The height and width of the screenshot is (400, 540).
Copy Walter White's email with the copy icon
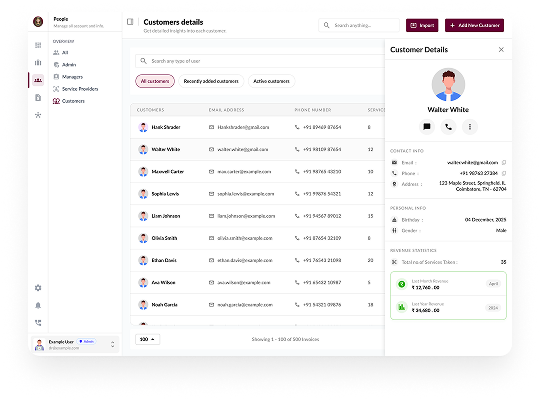504,162
